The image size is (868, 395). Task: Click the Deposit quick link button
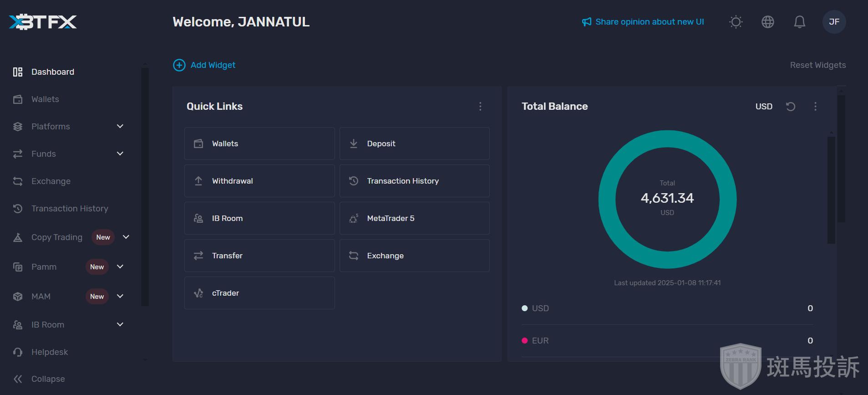[414, 144]
